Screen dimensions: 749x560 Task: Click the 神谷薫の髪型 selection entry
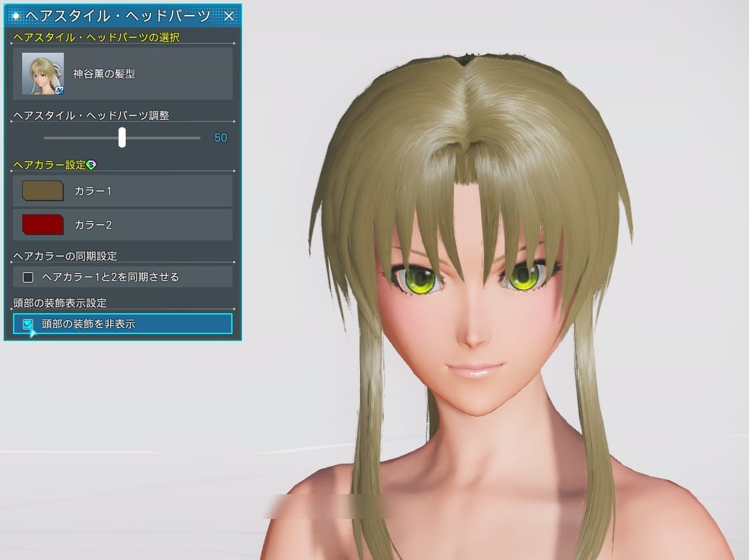(x=122, y=74)
